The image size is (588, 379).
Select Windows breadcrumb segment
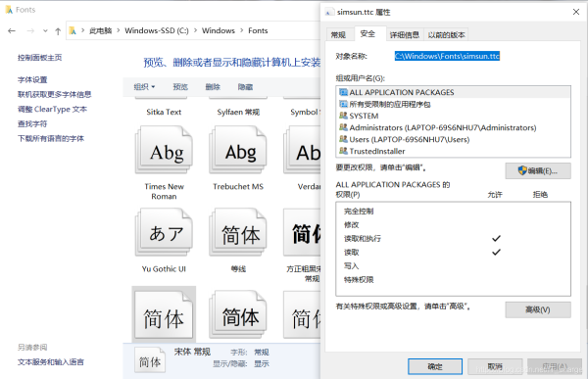219,30
